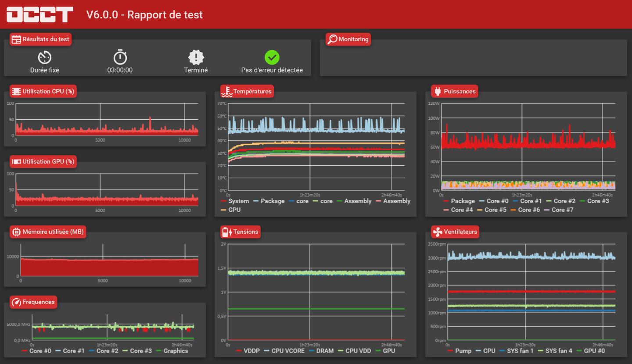Toggle Pump series in Ventilateurs legend
This screenshot has width=632, height=364.
[460, 350]
